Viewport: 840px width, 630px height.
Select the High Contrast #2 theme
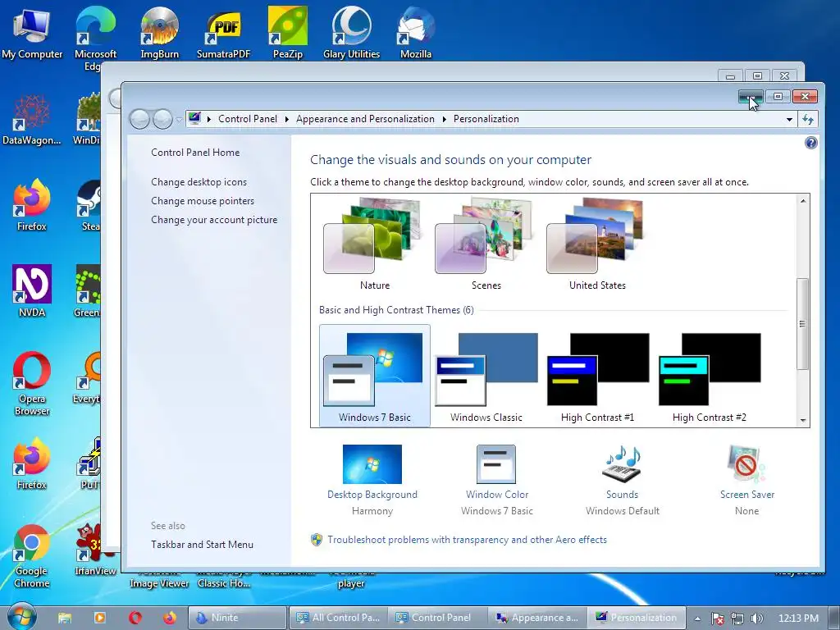[709, 376]
